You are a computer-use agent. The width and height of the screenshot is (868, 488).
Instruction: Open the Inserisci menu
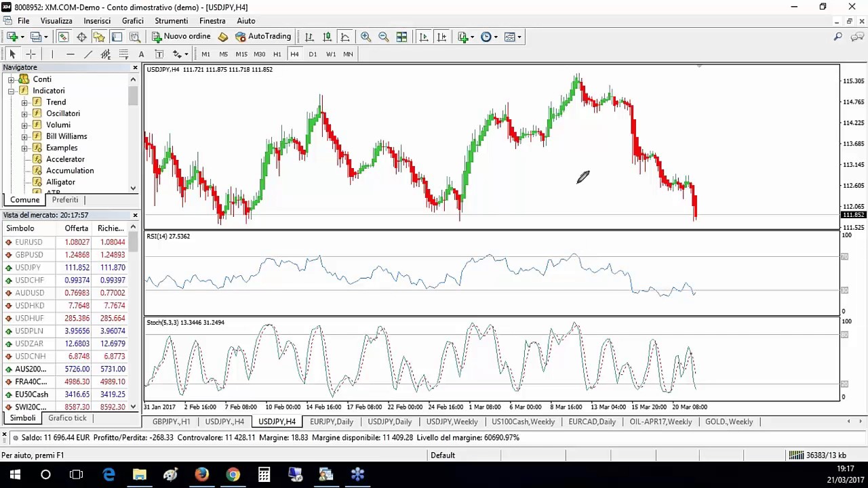click(x=97, y=21)
